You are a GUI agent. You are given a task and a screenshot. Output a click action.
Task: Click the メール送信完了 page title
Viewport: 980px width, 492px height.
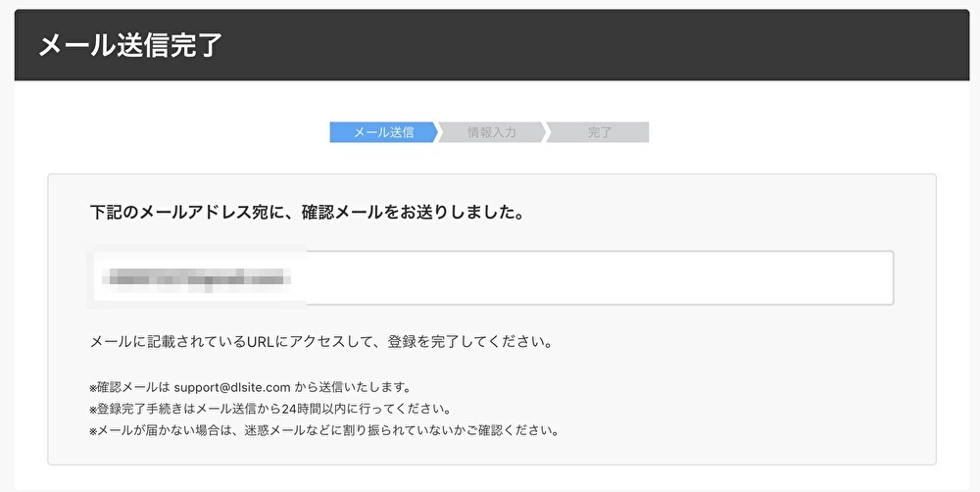point(130,45)
